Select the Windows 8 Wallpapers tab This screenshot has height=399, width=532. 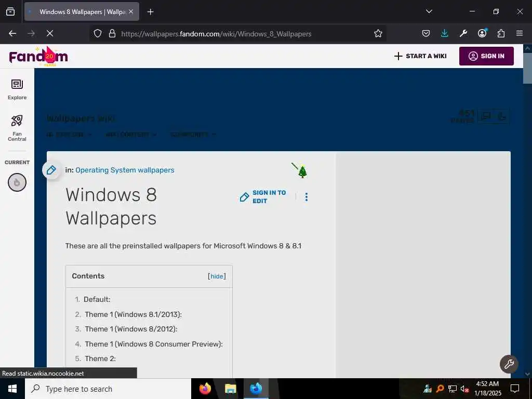82,11
